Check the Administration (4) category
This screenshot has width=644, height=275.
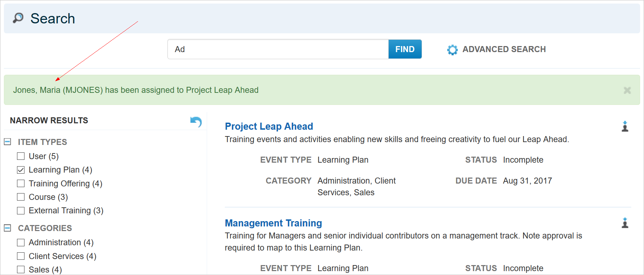[21, 242]
